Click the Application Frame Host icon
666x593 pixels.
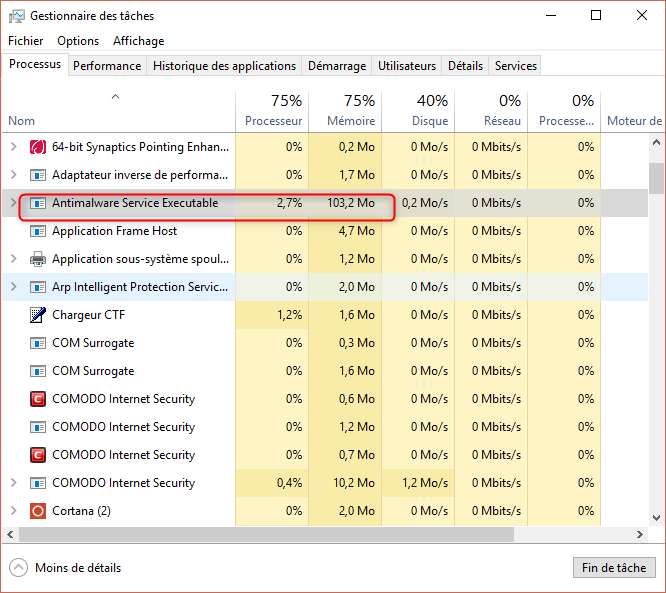(38, 231)
